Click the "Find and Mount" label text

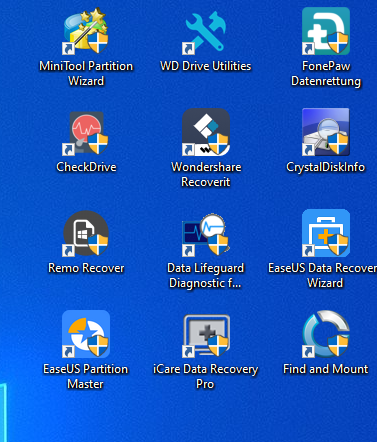pos(326,369)
